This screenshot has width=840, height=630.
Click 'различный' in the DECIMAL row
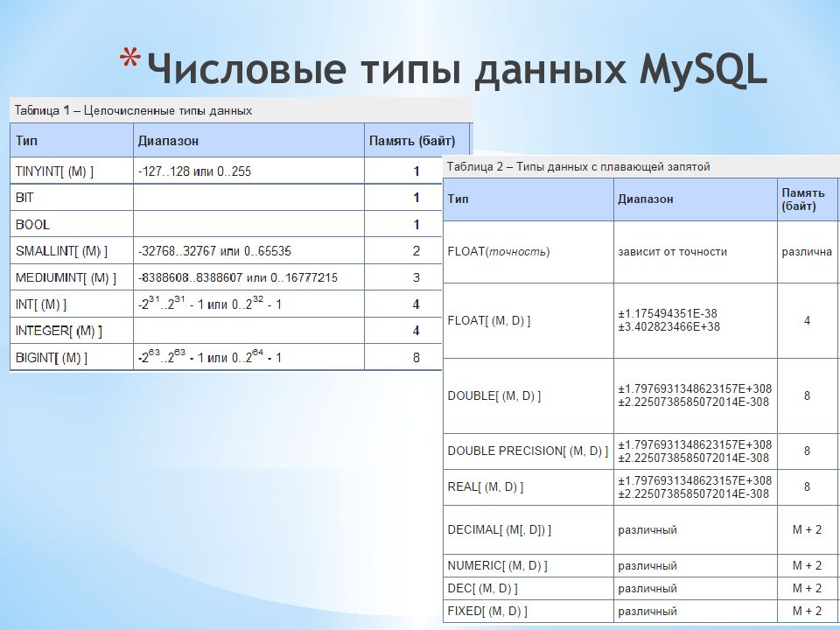647,530
